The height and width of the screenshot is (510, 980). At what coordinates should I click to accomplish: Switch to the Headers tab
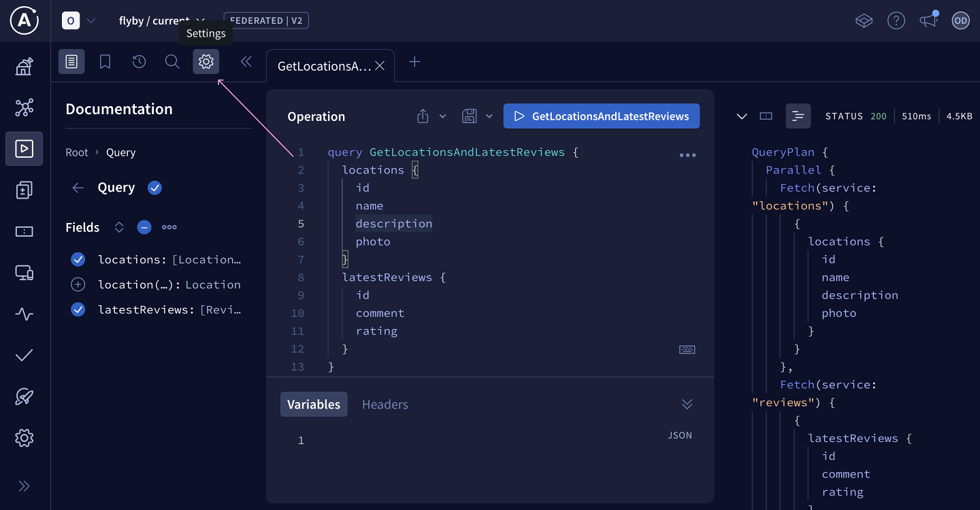(x=385, y=404)
